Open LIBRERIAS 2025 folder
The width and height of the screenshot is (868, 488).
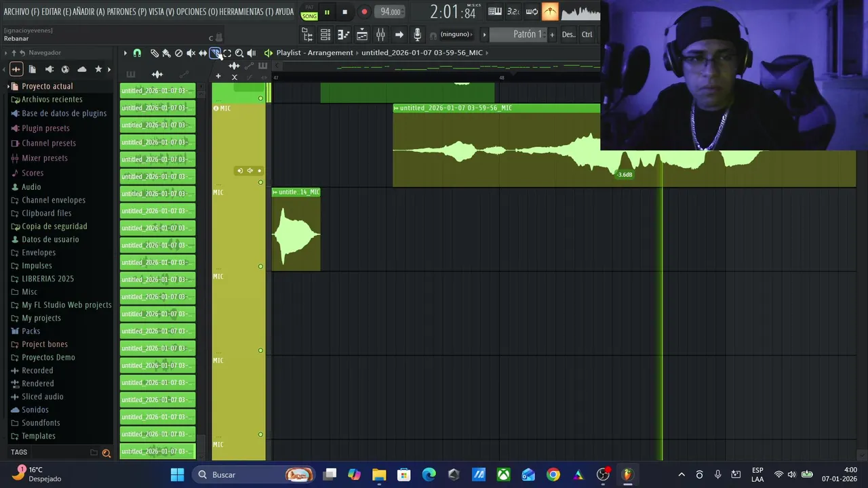tap(47, 279)
